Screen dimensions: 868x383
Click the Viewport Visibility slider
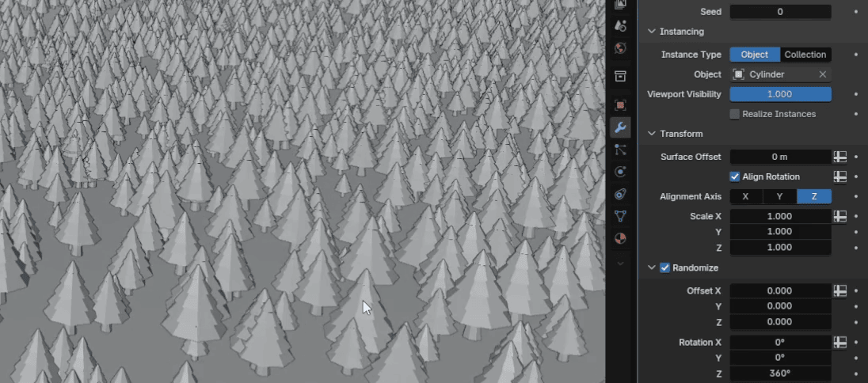780,94
